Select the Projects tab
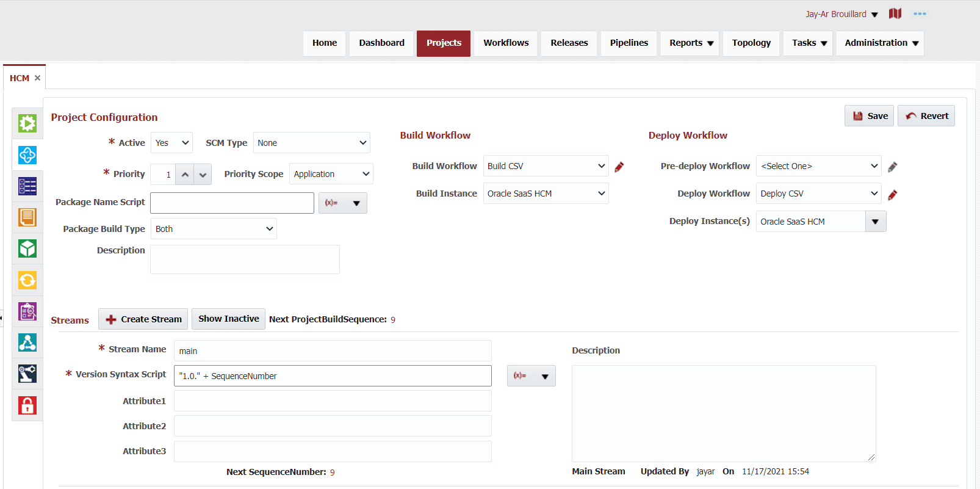980x489 pixels. click(444, 43)
